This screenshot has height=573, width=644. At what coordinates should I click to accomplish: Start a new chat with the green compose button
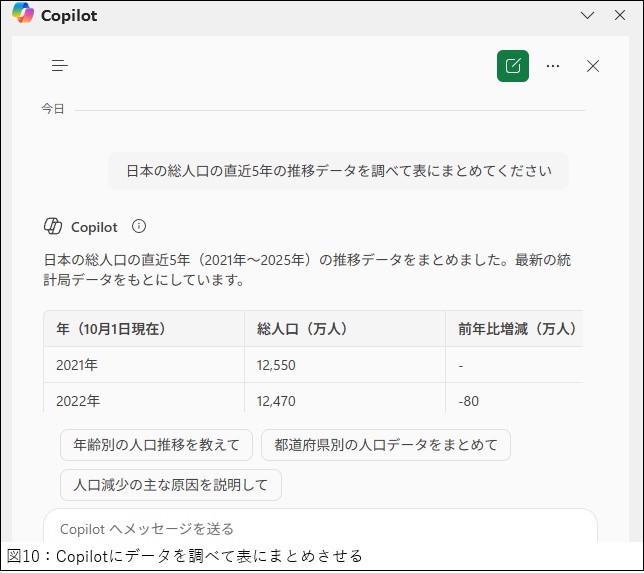(513, 66)
